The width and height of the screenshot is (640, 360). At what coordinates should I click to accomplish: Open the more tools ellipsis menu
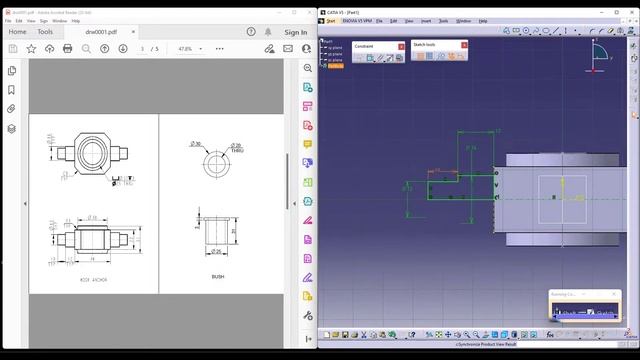pyautogui.click(x=220, y=49)
